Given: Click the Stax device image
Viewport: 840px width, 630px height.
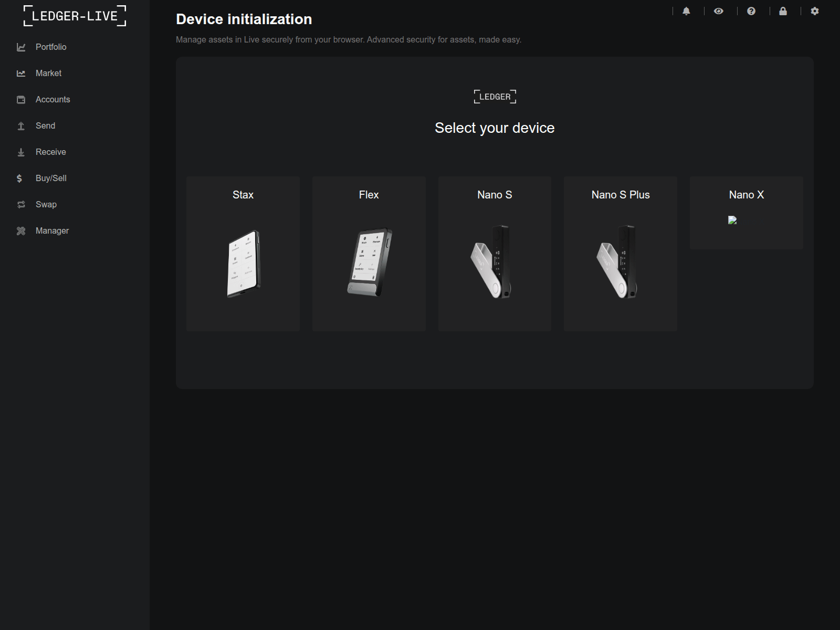Looking at the screenshot, I should pyautogui.click(x=244, y=264).
